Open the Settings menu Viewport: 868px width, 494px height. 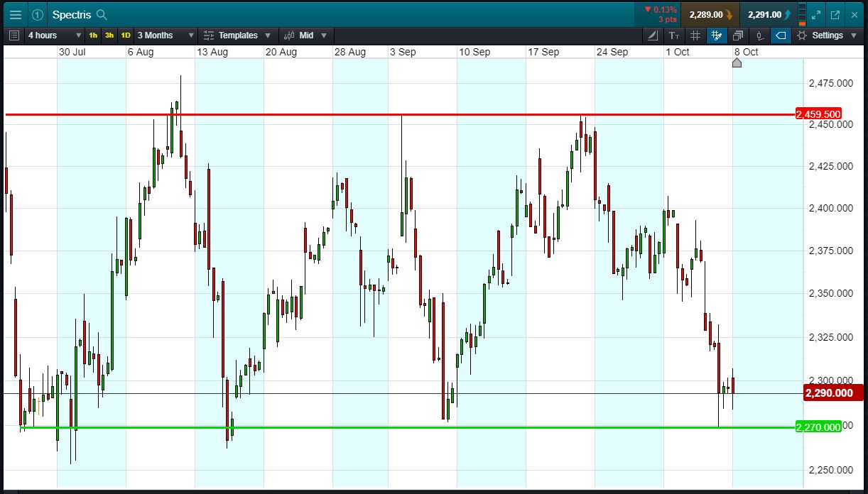[828, 35]
